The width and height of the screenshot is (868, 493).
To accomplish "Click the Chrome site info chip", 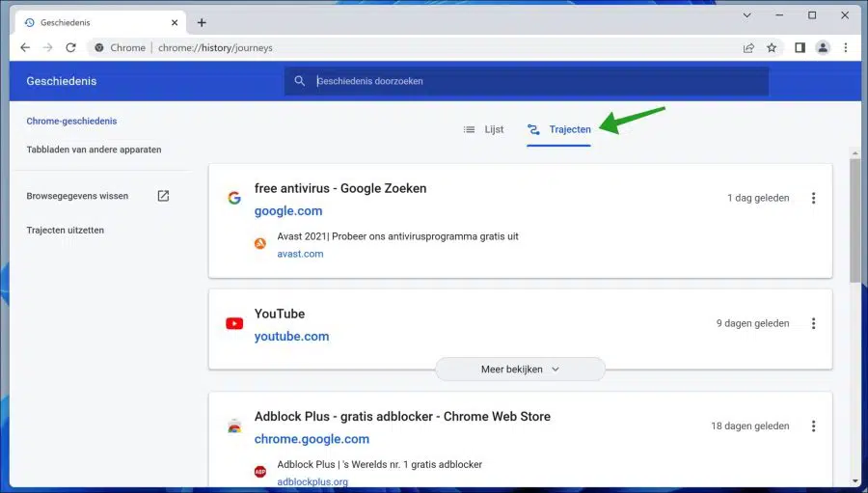I will click(121, 48).
